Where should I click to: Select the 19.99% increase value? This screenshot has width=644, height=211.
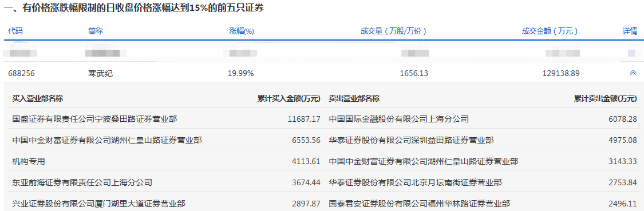(240, 74)
